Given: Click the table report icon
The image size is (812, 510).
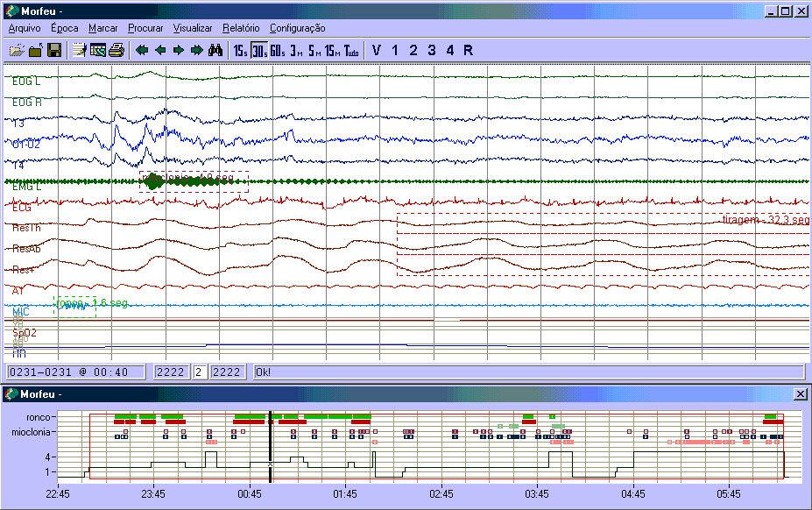Looking at the screenshot, I should [x=98, y=50].
